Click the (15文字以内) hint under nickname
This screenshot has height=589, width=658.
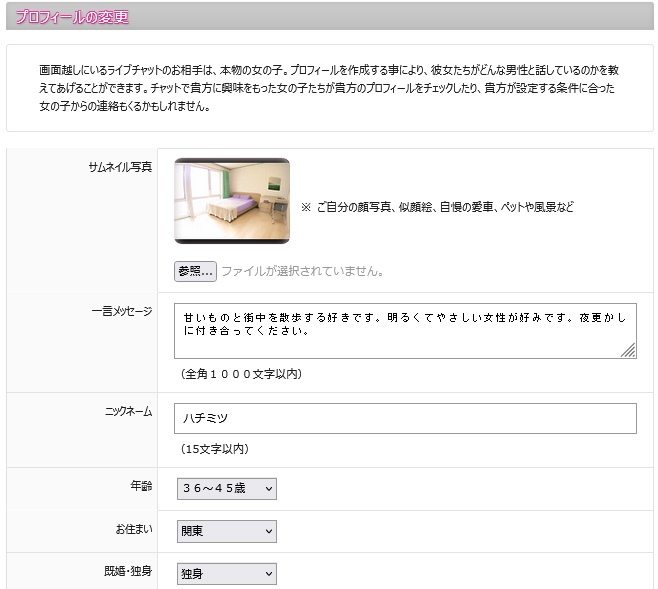point(215,449)
